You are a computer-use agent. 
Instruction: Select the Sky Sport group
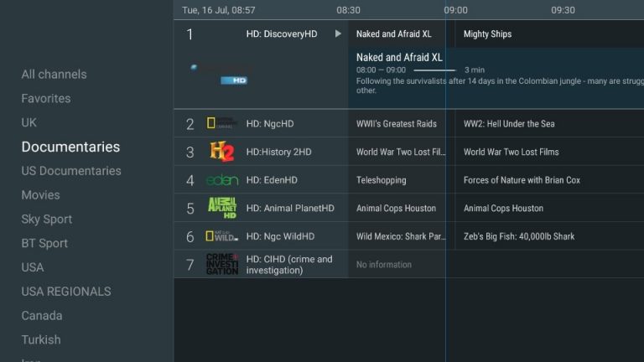47,220
